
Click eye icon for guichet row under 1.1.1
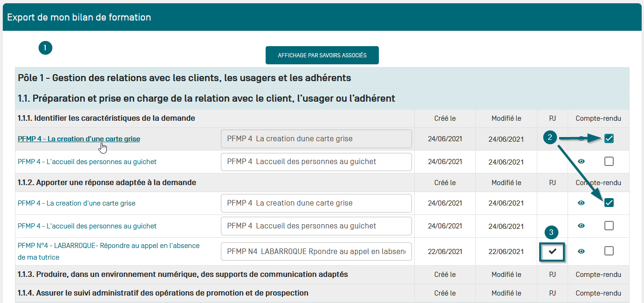pyautogui.click(x=581, y=162)
